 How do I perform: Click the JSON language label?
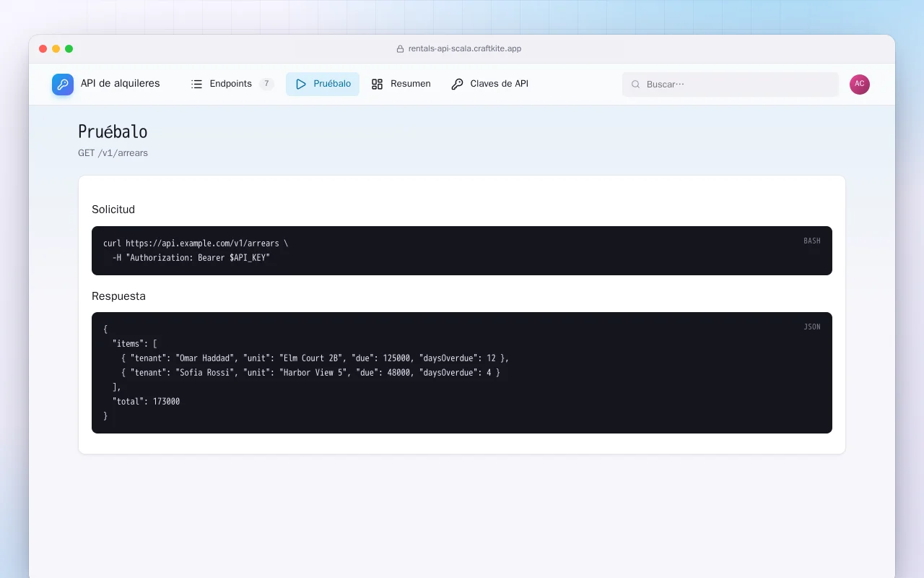pos(812,327)
